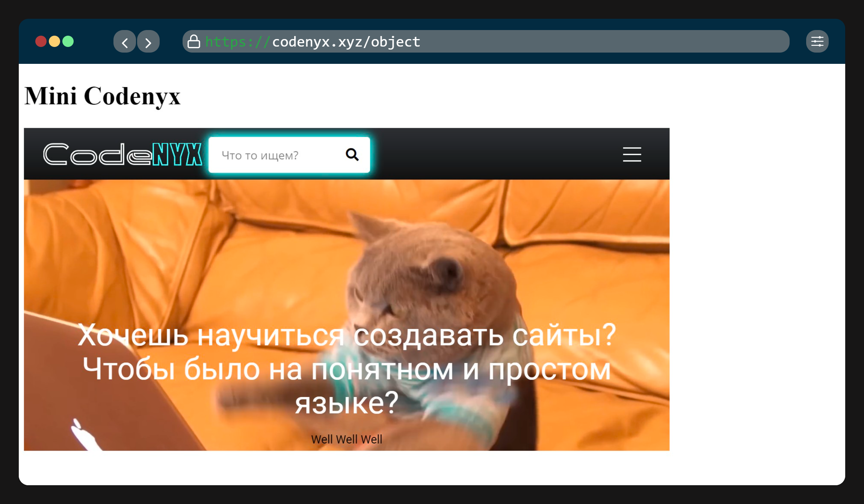
Task: Click the CodeNYX logo
Action: click(122, 154)
